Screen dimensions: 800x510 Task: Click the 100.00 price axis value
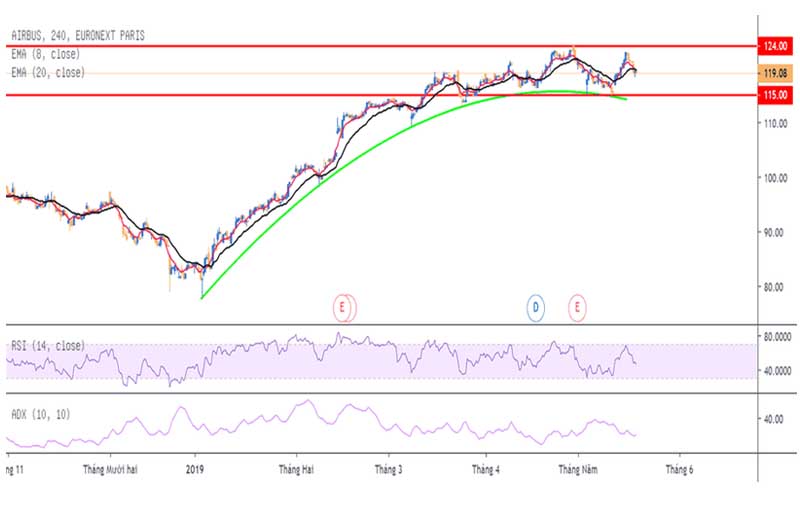pos(775,178)
